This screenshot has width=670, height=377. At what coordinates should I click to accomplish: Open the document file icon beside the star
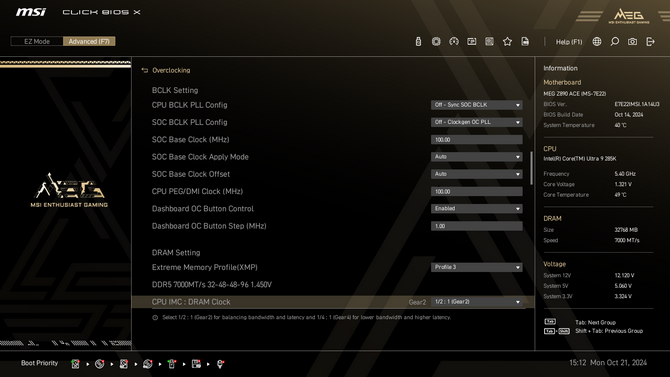(x=525, y=41)
